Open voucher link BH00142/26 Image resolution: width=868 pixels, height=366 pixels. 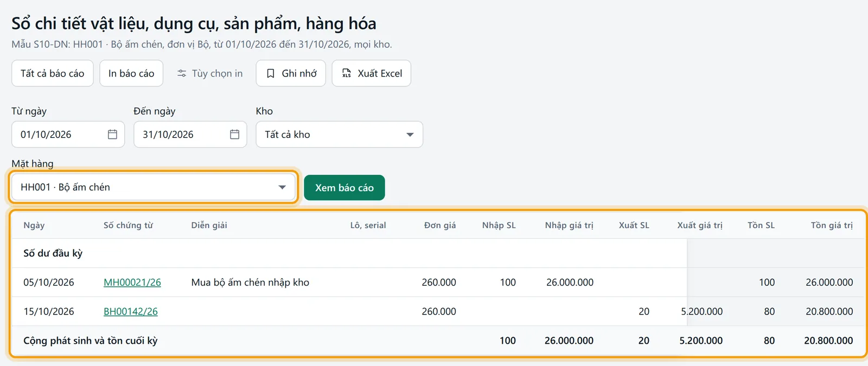[131, 312]
